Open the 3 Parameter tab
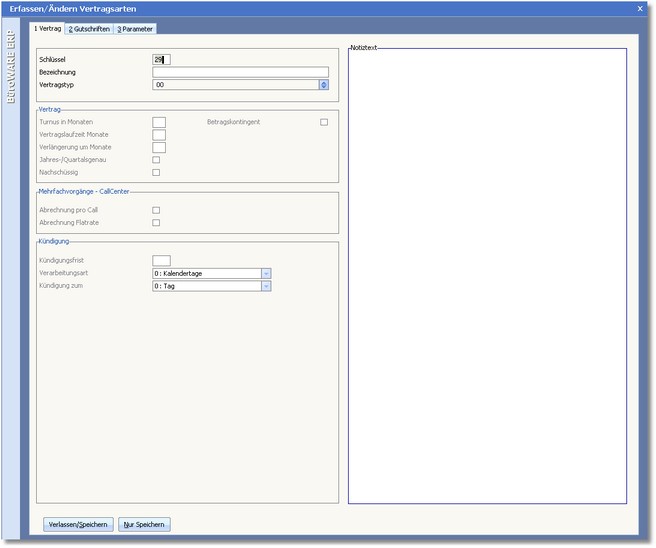Viewport: 656px width, 548px height. pos(135,29)
